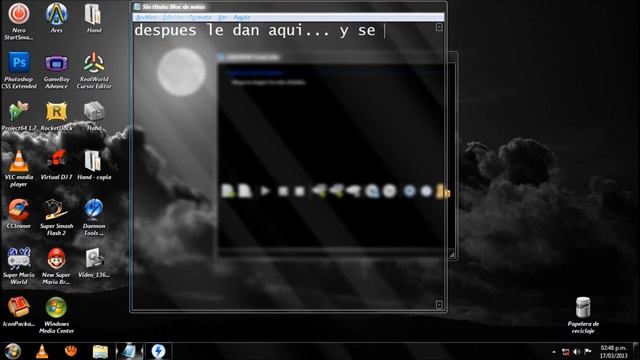Select the Hand - copia folder
This screenshot has width=640, height=360.
click(x=94, y=165)
